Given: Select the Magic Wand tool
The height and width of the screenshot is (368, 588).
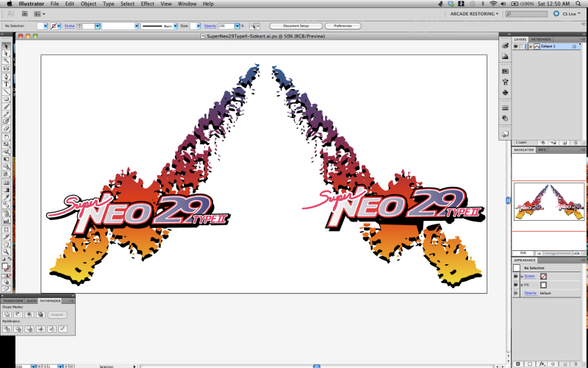Looking at the screenshot, I should pyautogui.click(x=6, y=61).
